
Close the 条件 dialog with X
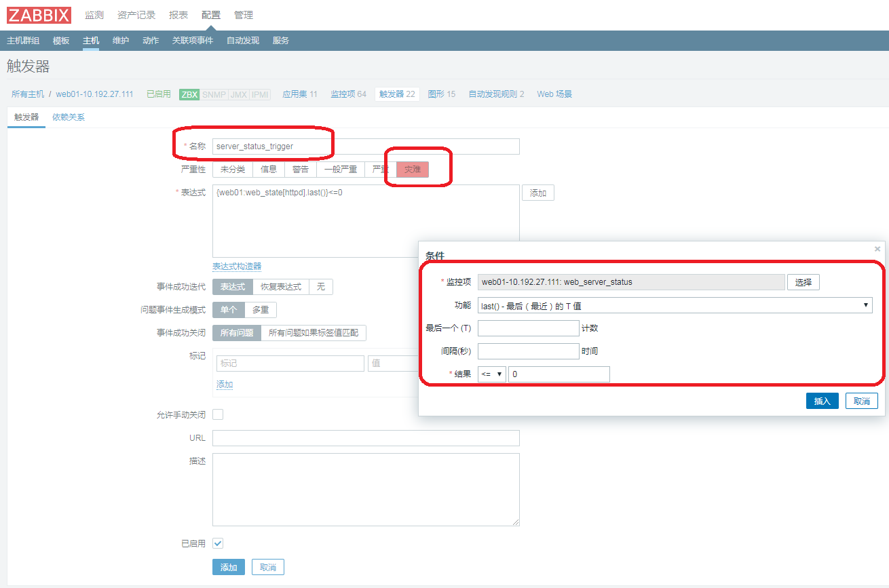coord(877,249)
